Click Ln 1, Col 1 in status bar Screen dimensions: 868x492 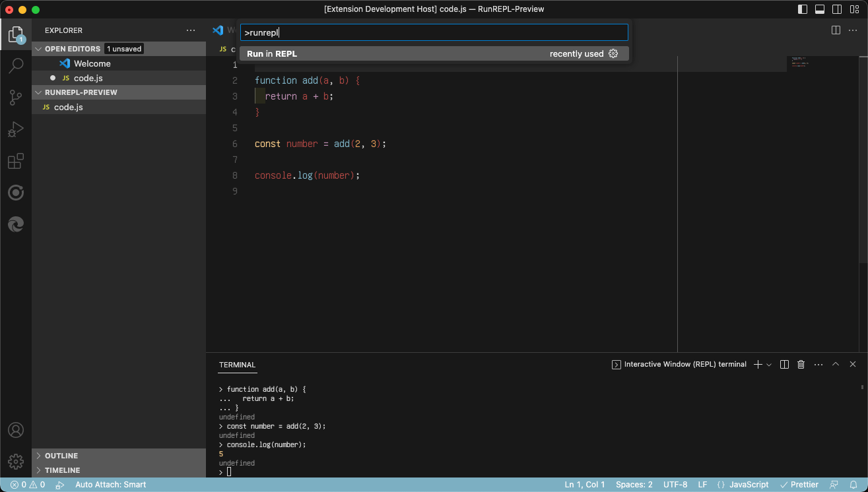tap(585, 485)
